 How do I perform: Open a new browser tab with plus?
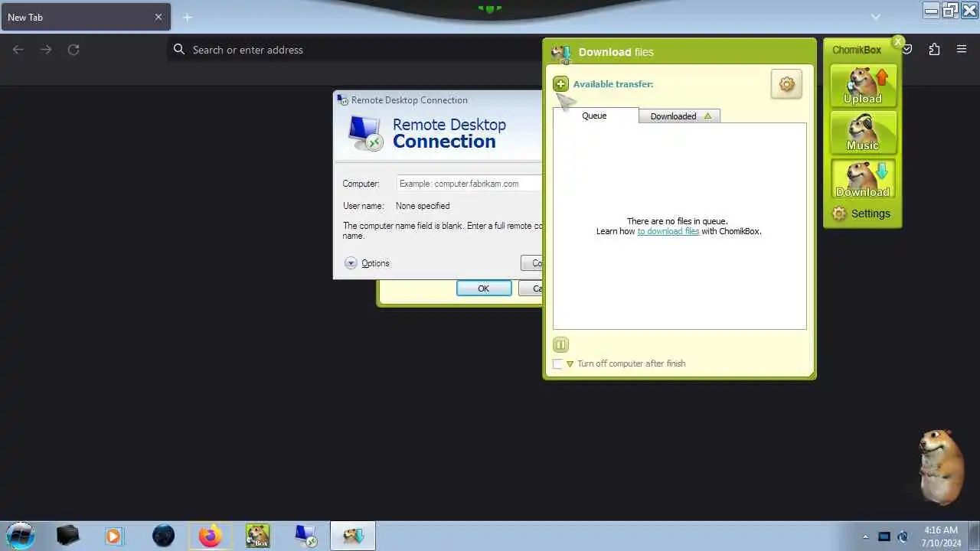point(188,17)
